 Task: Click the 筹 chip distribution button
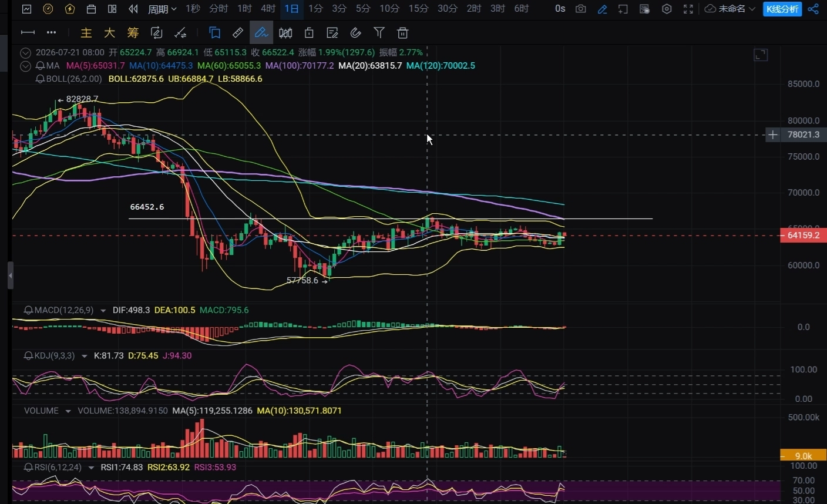click(133, 33)
